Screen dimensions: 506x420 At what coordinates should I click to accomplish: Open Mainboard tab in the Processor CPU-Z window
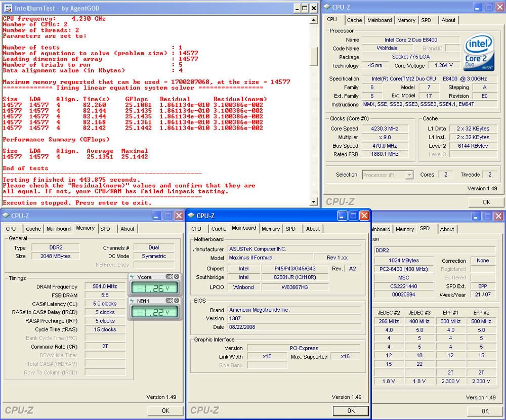(x=379, y=20)
